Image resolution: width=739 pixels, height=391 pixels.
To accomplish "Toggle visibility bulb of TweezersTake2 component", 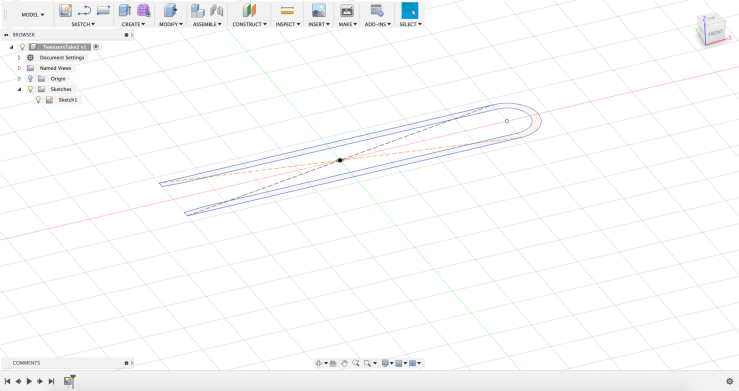I will click(x=22, y=47).
